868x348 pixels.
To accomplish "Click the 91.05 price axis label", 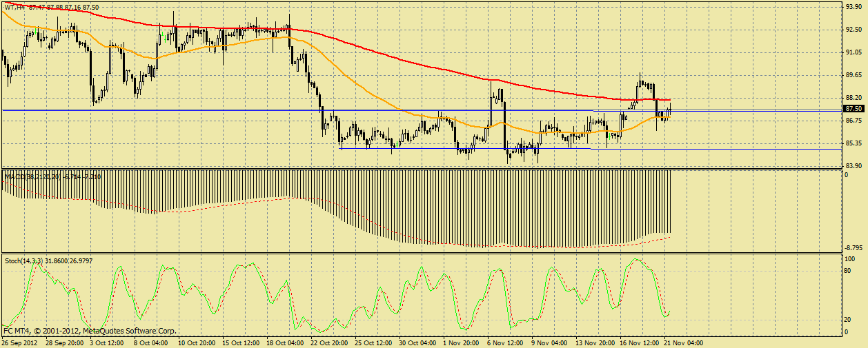I will [854, 52].
